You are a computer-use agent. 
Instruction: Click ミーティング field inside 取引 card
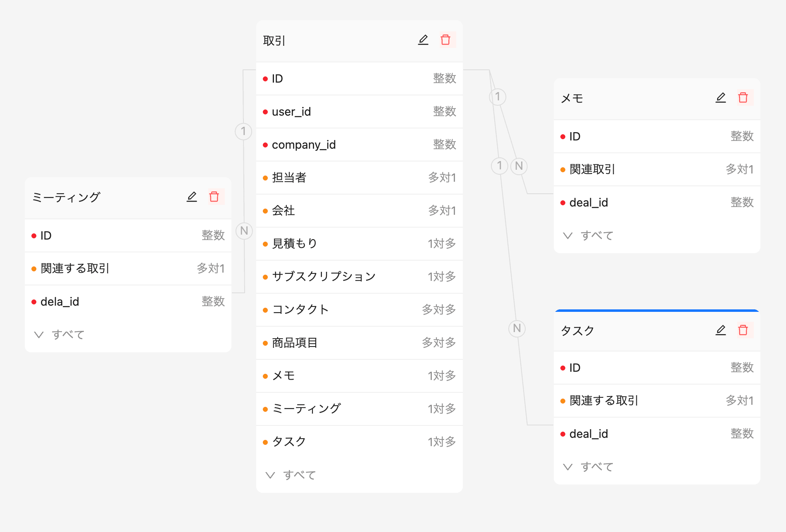pyautogui.click(x=360, y=409)
